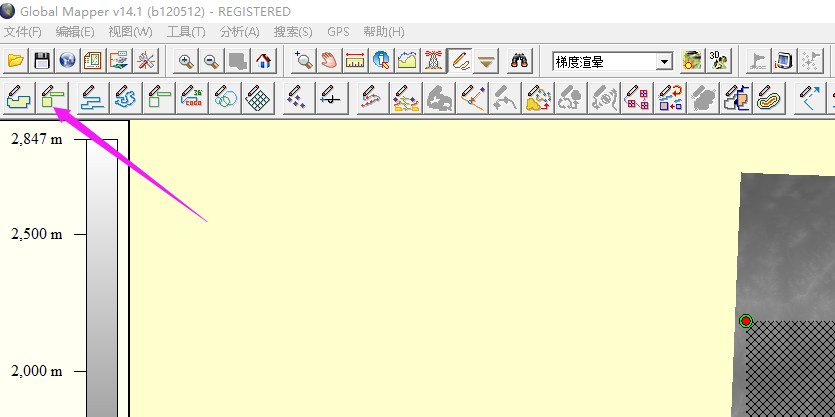Open configuration using the wrench icon
Image resolution: width=835 pixels, height=417 pixels.
(x=145, y=61)
